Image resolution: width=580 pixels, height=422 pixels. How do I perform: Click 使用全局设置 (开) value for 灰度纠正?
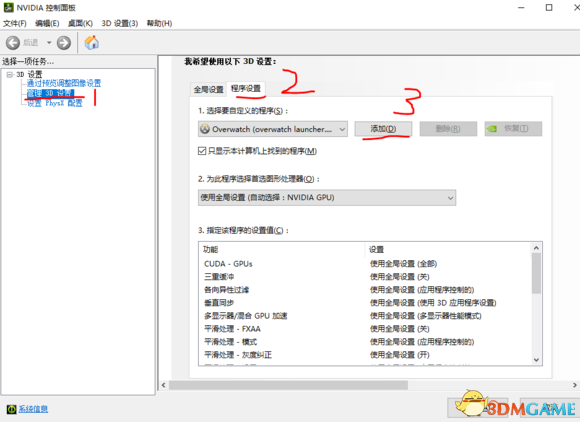click(x=400, y=355)
